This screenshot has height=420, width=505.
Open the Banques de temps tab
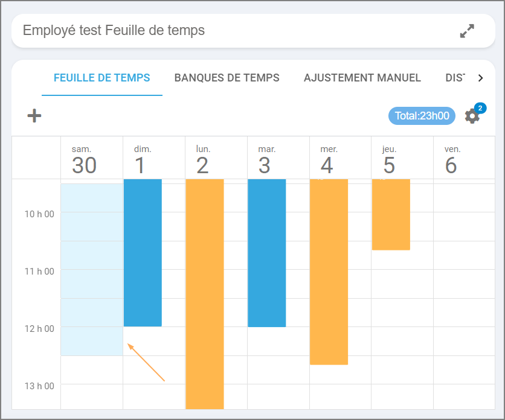click(227, 78)
